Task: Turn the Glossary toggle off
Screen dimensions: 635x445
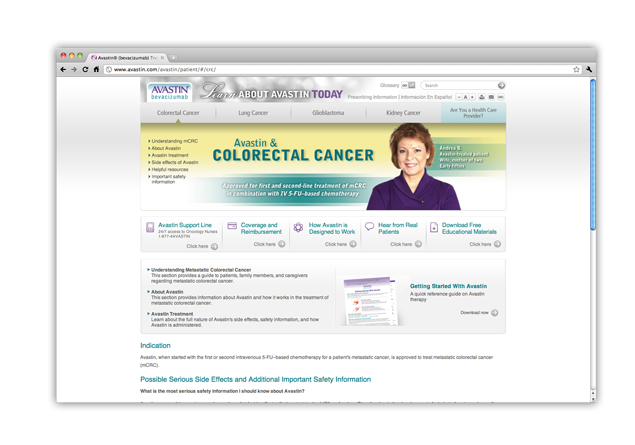Action: point(412,85)
